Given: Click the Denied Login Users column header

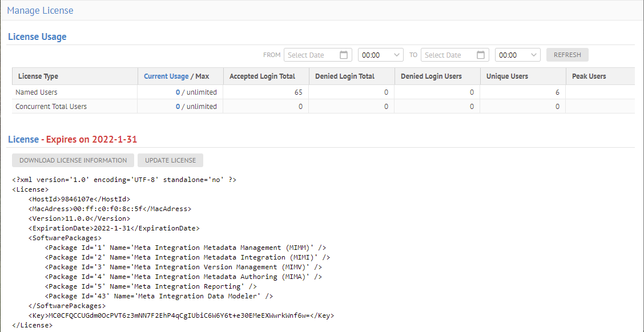Looking at the screenshot, I should coord(431,76).
